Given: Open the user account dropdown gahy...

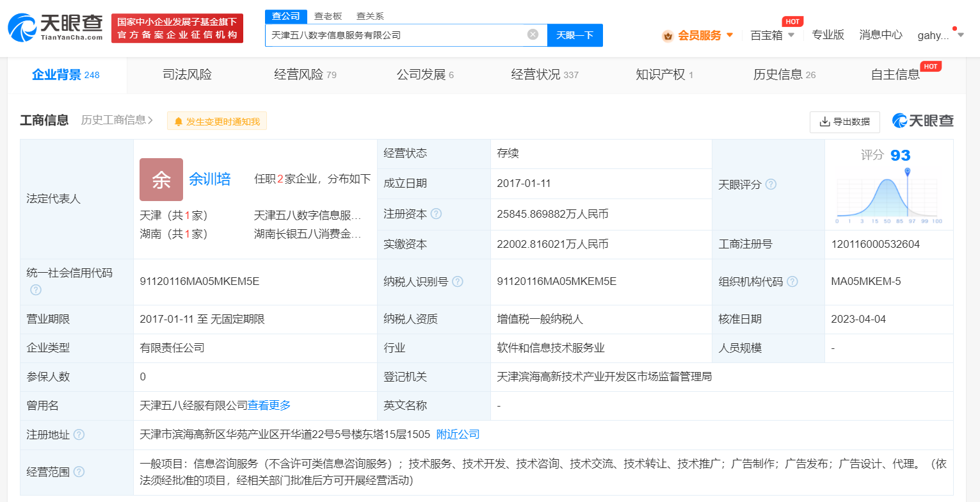Looking at the screenshot, I should tap(941, 35).
